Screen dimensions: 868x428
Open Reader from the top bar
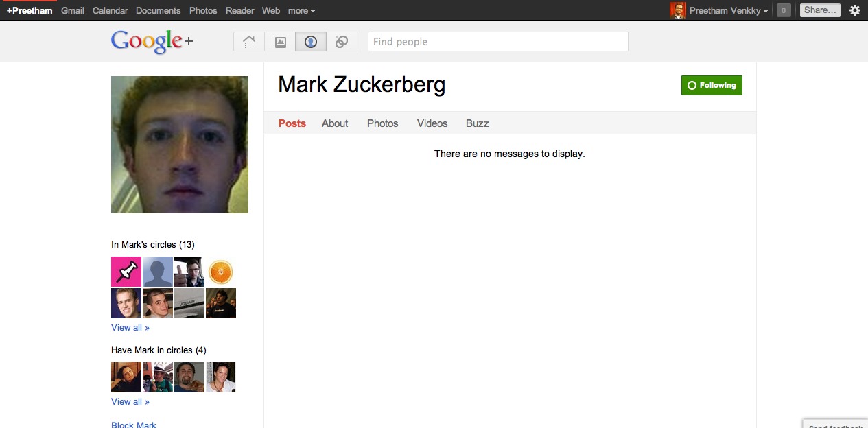tap(239, 10)
